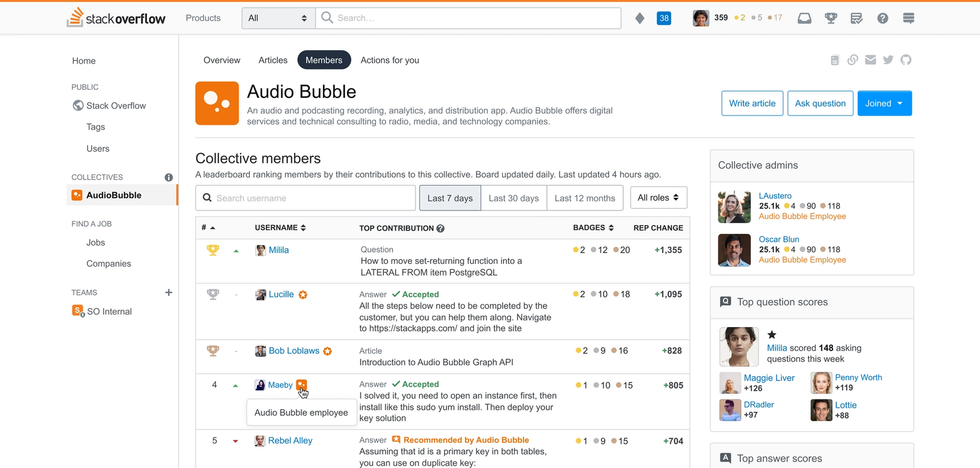Open Penny Worth profile link
Screen dimensions: 980x468
[x=859, y=378]
